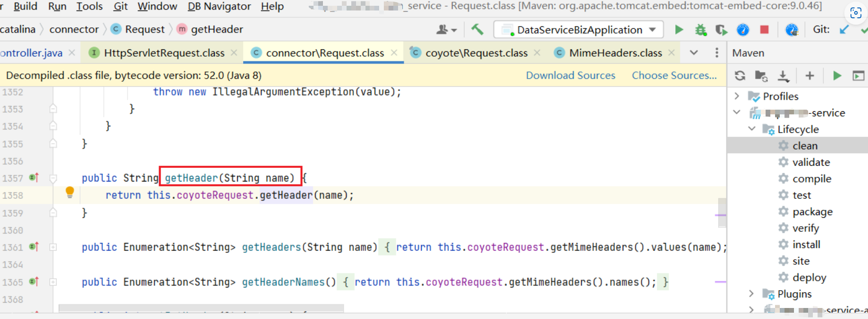Close the connector\Request.class tab
Image resolution: width=868 pixels, height=319 pixels.
394,52
